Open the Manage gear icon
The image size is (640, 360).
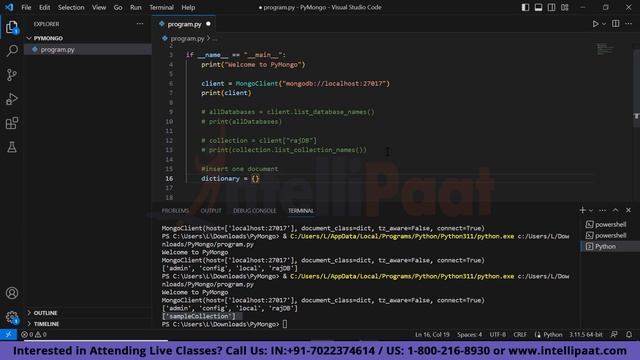[12, 317]
